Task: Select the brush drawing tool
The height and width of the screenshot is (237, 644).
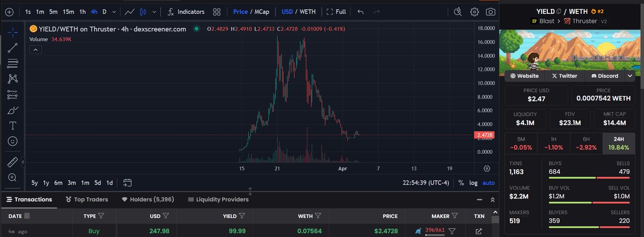Action: tap(13, 110)
